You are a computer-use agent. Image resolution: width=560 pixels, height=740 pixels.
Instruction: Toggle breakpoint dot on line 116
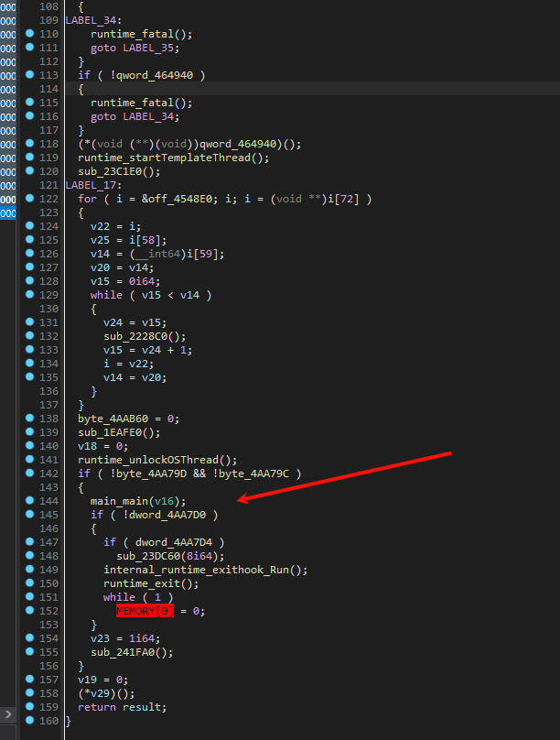pyautogui.click(x=29, y=115)
